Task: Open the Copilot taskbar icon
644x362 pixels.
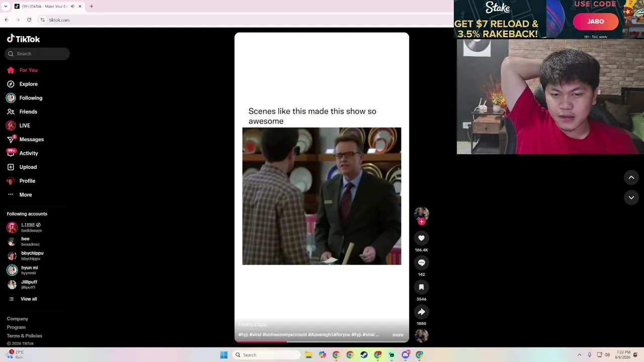Action: point(323,355)
